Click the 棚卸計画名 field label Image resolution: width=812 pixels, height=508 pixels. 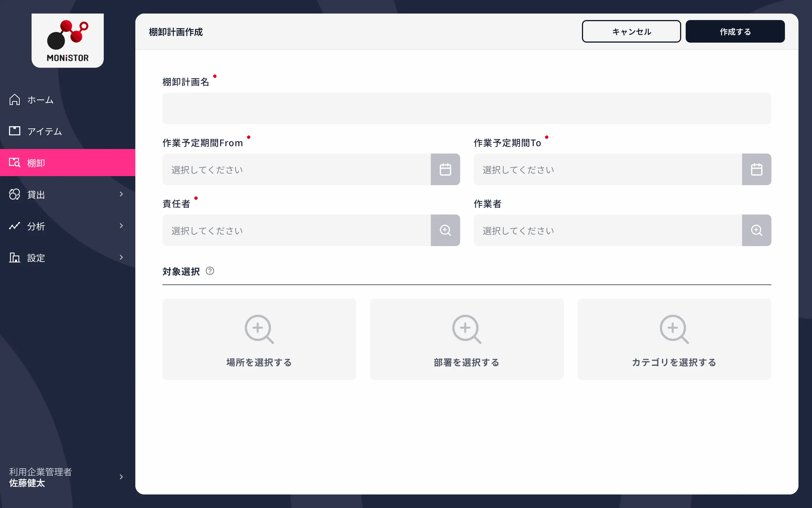[186, 82]
